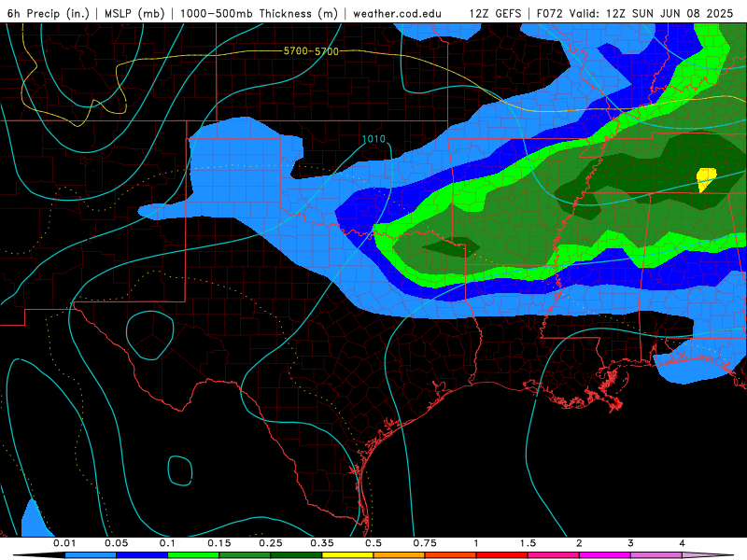Viewport: 747px width, 560px height.
Task: Click the 5700-5700 thickness contour label
Action: pyautogui.click(x=311, y=51)
